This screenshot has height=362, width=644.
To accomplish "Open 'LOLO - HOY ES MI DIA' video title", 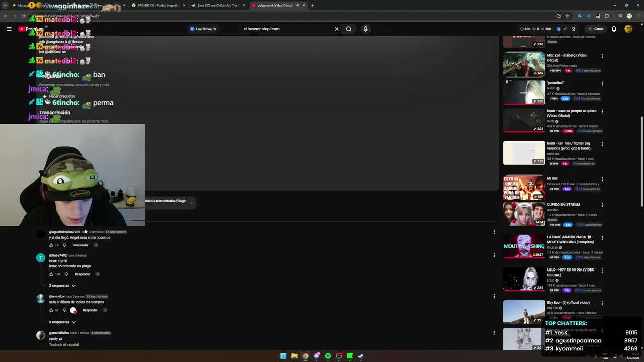I will [x=571, y=273].
